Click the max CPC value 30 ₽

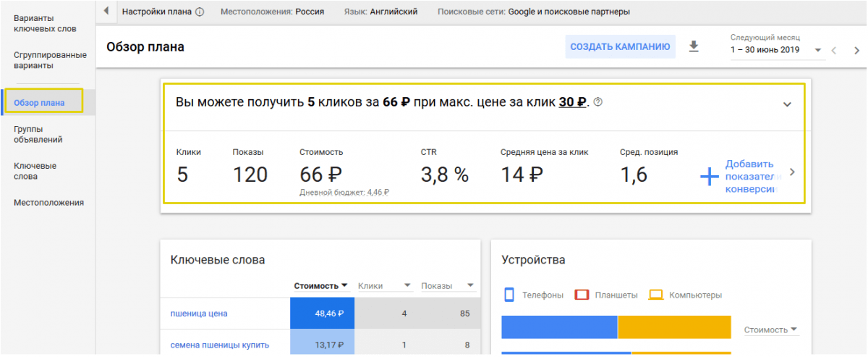click(573, 102)
